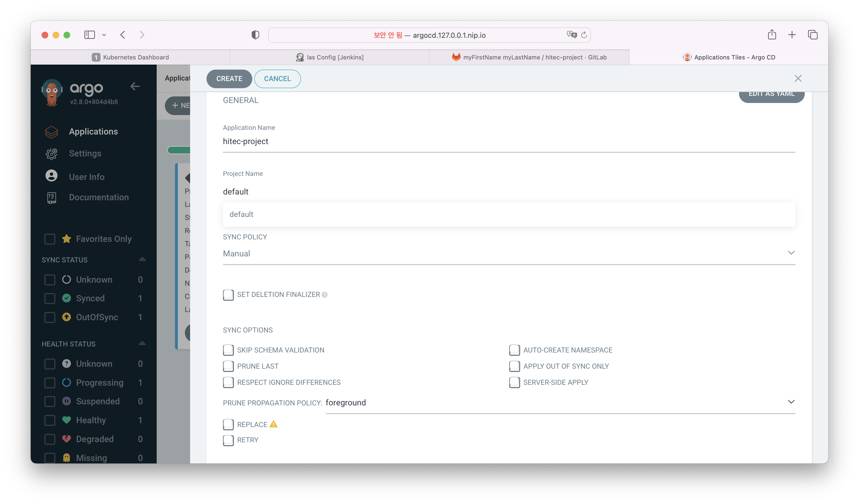
Task: Click the Progressing health status icon
Action: point(66,382)
